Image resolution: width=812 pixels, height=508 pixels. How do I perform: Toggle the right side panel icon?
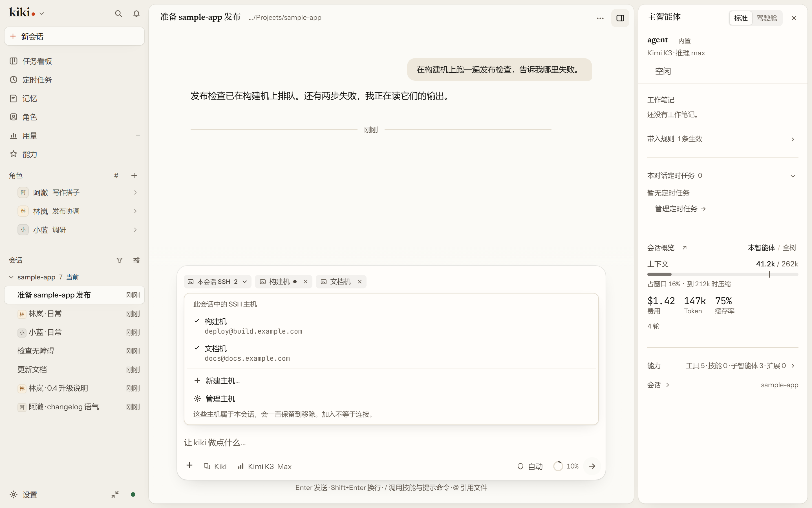620,18
